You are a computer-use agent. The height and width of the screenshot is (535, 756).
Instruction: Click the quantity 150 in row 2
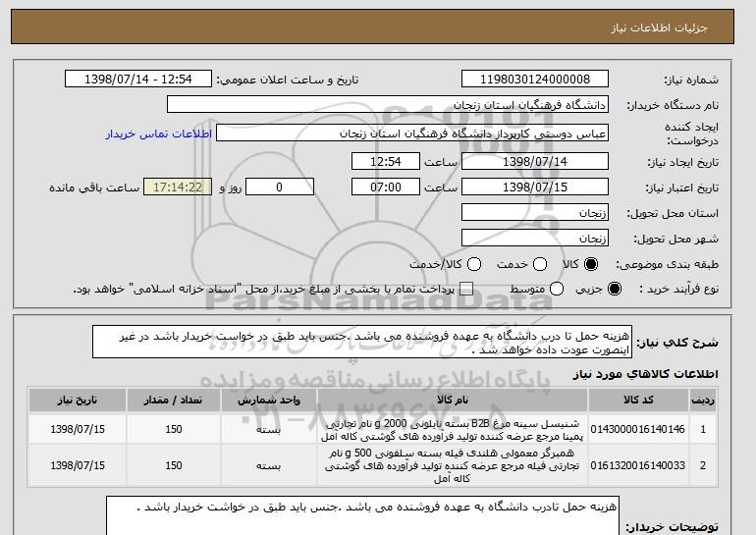point(174,465)
